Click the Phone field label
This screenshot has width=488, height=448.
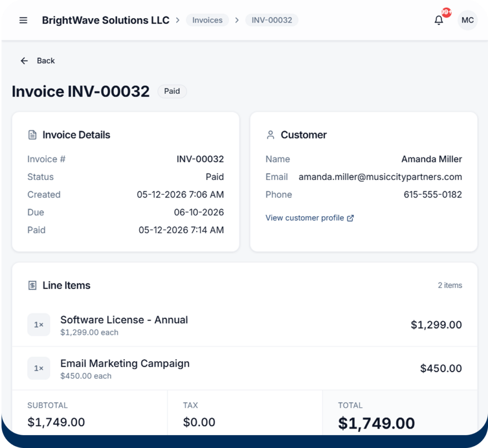coord(278,194)
